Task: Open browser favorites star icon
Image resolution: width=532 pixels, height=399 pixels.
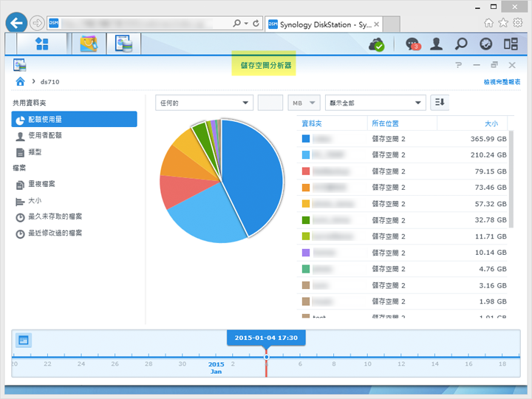Action: pos(503,23)
